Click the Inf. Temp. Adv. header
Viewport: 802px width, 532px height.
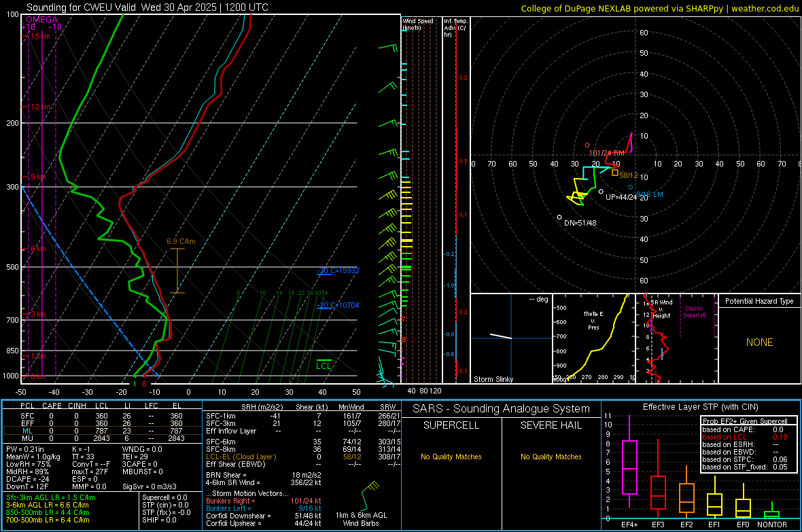tap(455, 28)
